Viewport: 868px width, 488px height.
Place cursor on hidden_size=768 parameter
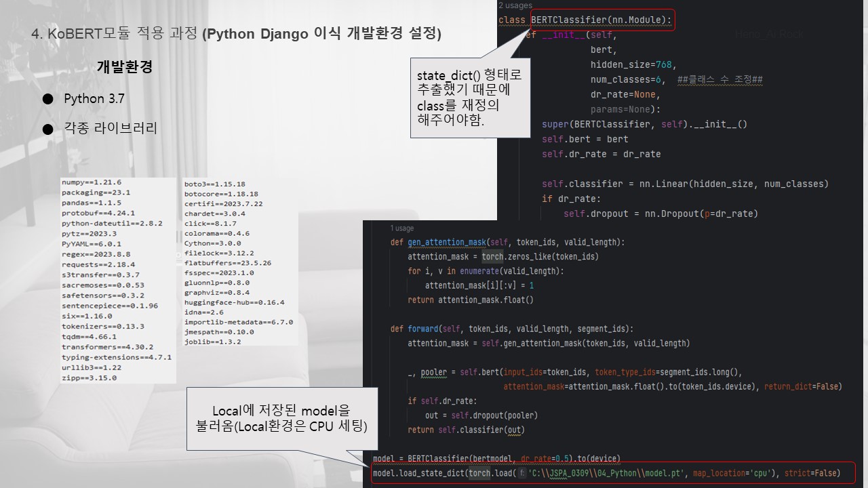[633, 64]
